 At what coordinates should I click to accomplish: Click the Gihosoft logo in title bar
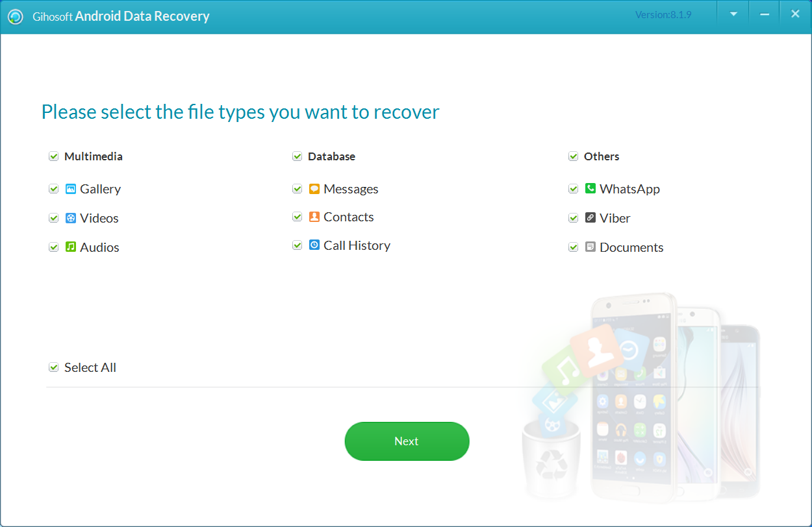point(16,16)
